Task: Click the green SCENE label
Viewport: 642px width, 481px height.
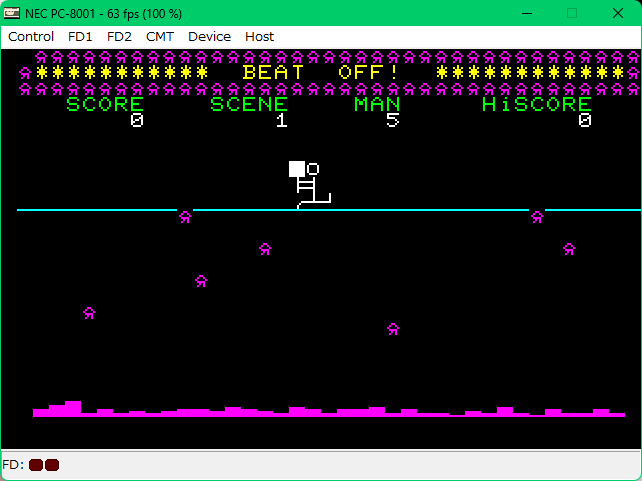Action: tap(249, 104)
